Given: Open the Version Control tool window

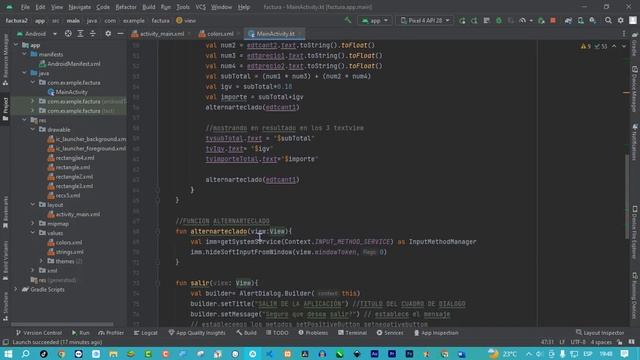Looking at the screenshot, I should pos(39,333).
